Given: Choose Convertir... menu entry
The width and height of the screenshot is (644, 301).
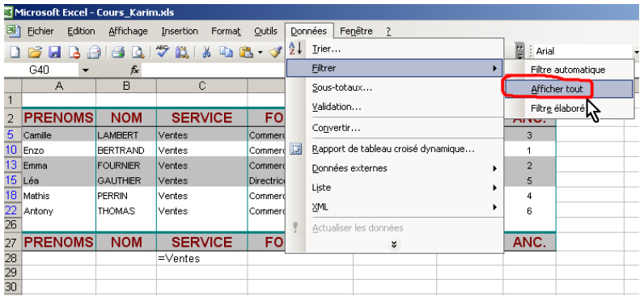Looking at the screenshot, I should 394,128.
